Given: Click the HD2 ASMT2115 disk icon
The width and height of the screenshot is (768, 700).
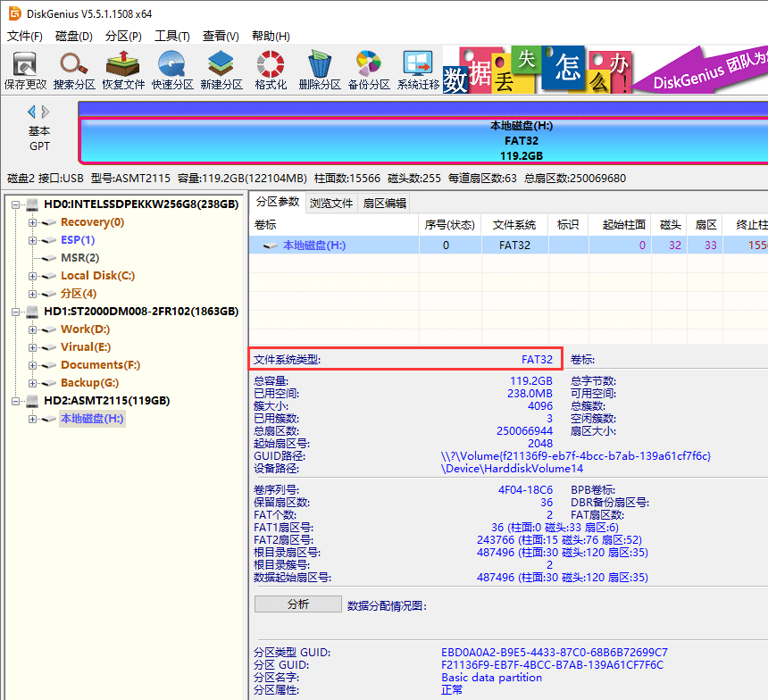Looking at the screenshot, I should (32, 401).
